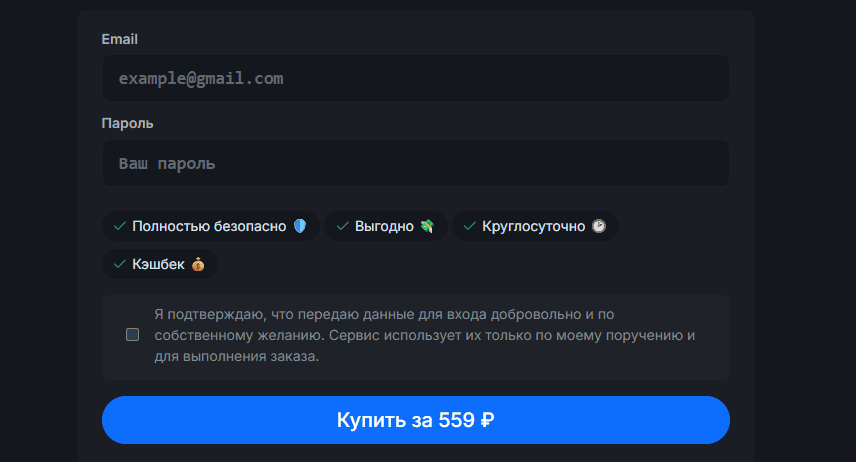The height and width of the screenshot is (462, 856).
Task: Click the consent text starting 'Я подтверждаю'
Action: click(x=424, y=335)
